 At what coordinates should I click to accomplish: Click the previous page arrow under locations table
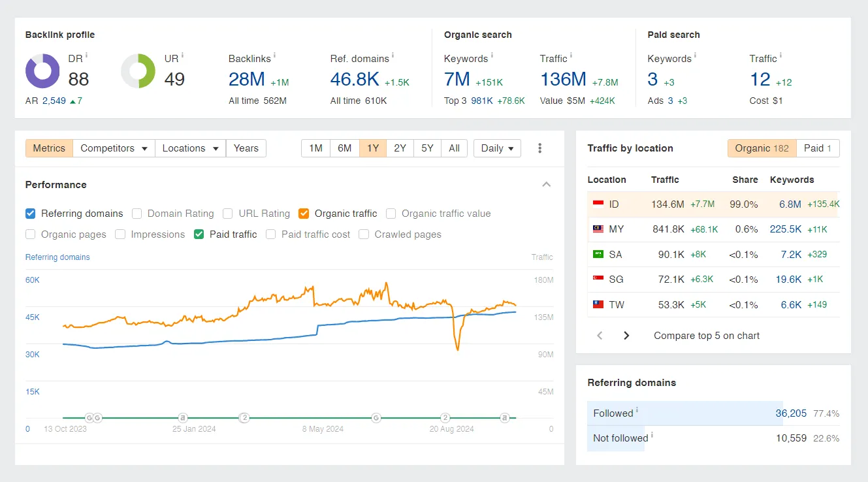pos(600,336)
